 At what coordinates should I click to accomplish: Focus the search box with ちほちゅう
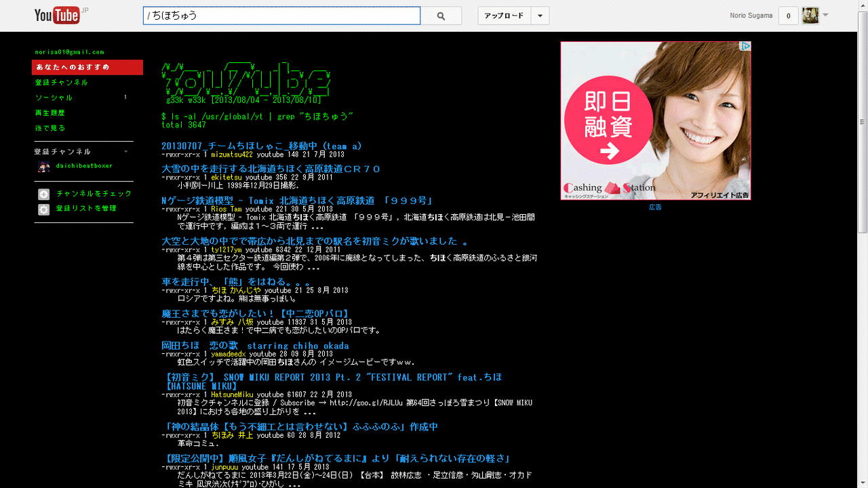pyautogui.click(x=281, y=16)
